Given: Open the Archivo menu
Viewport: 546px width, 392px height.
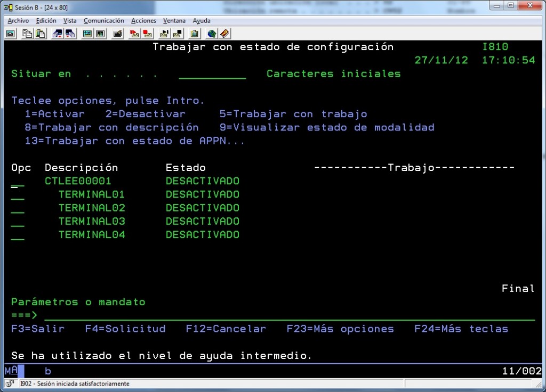Looking at the screenshot, I should pos(18,21).
